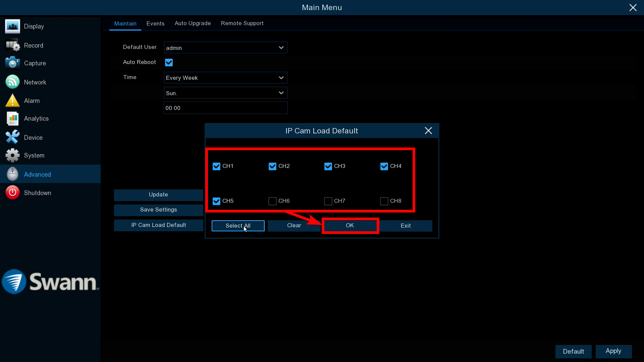The width and height of the screenshot is (644, 362).
Task: Open the Every Week time dropdown
Action: [225, 78]
